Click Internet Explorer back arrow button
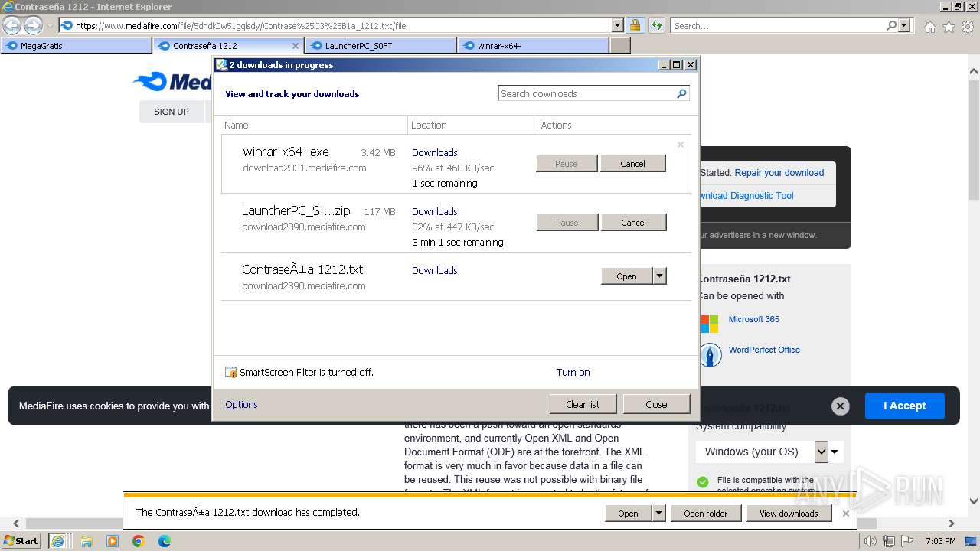This screenshot has width=980, height=551. (12, 26)
